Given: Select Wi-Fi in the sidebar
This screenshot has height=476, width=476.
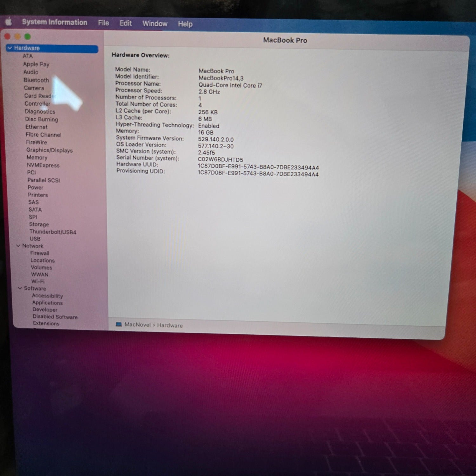Looking at the screenshot, I should click(x=38, y=281).
